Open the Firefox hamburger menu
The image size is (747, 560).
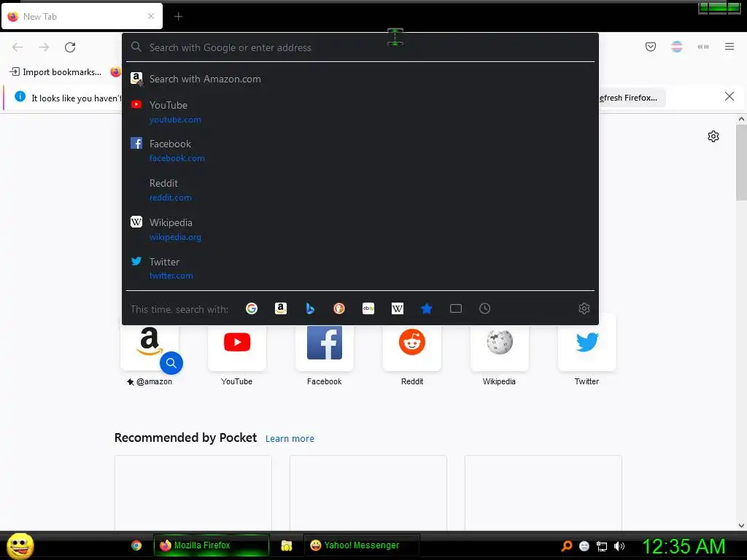[729, 47]
